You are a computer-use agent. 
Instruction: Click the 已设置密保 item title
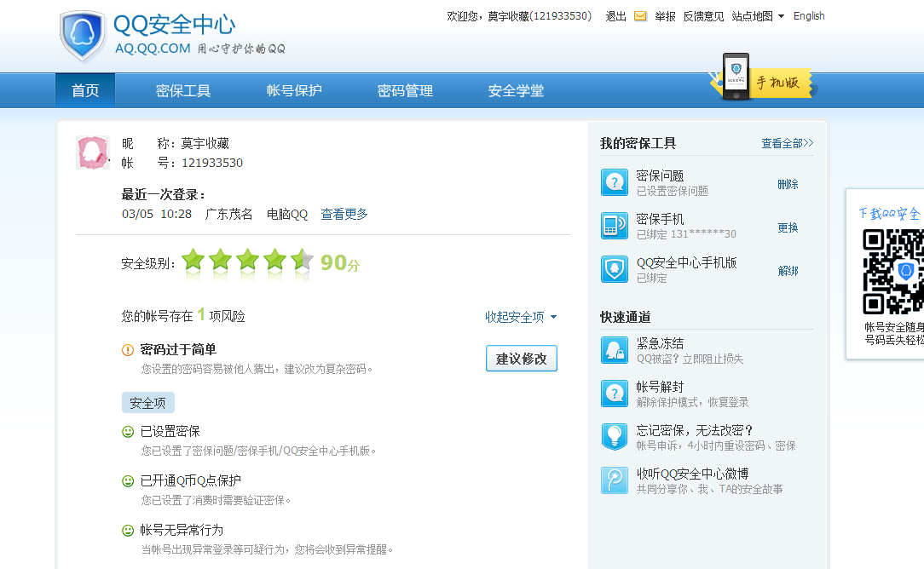coord(170,431)
